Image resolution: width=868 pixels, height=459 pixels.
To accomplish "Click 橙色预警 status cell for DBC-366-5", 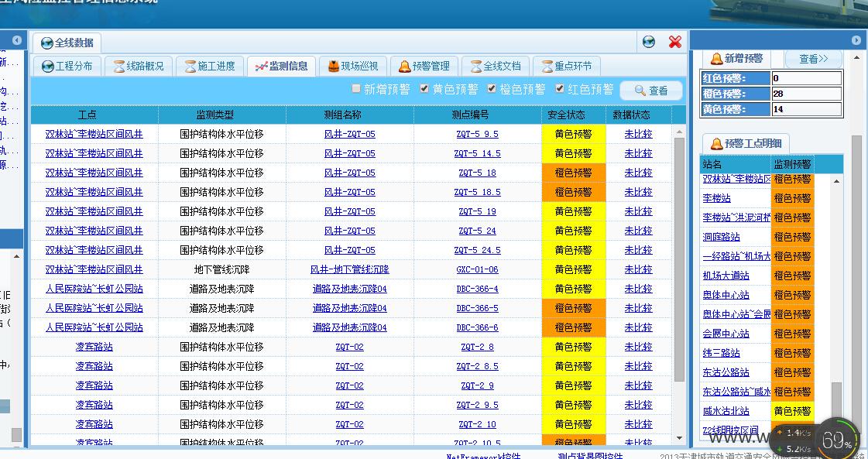I will click(574, 308).
